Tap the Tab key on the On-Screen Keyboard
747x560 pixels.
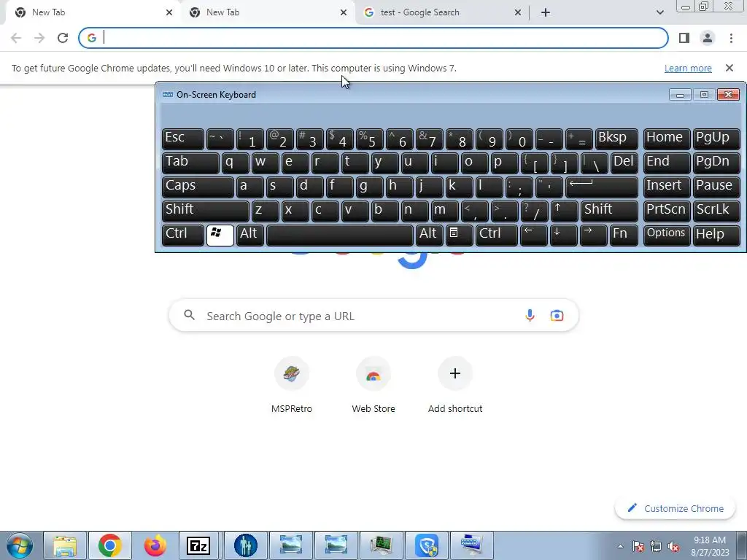(x=190, y=163)
